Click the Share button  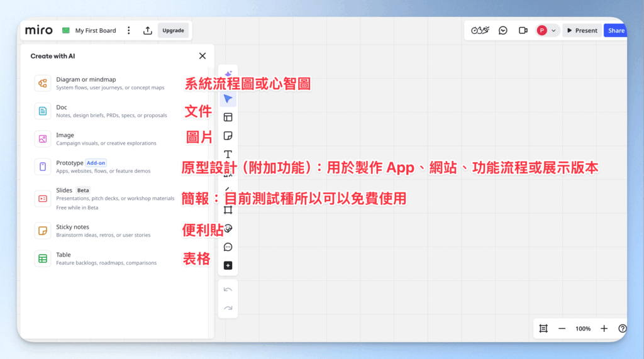click(x=616, y=30)
